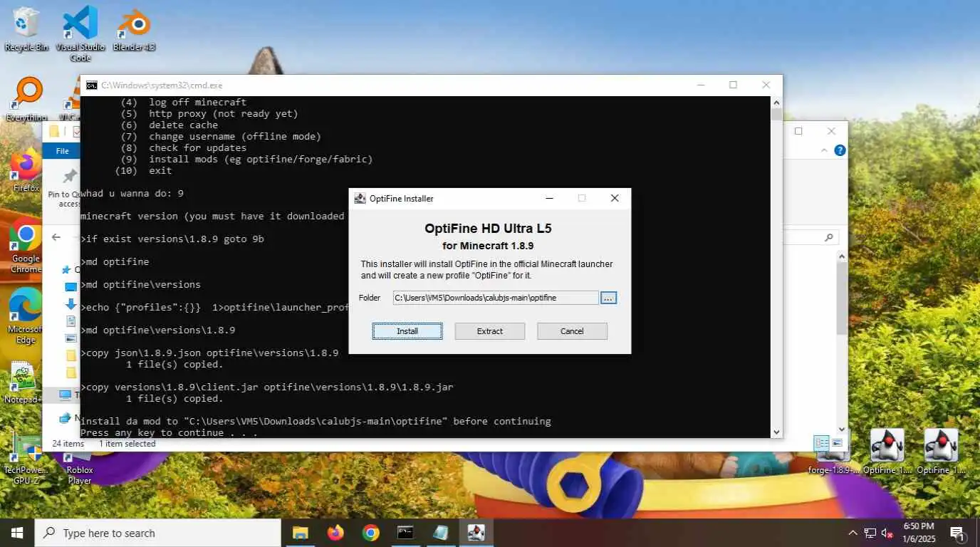The width and height of the screenshot is (980, 547).
Task: Open the File tab in File Explorer
Action: point(63,151)
